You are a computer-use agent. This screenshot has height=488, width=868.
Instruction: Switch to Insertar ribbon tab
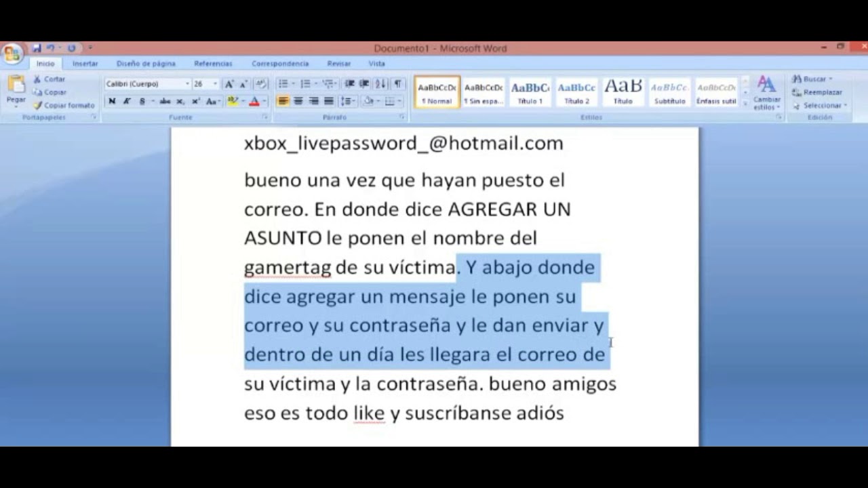(85, 64)
